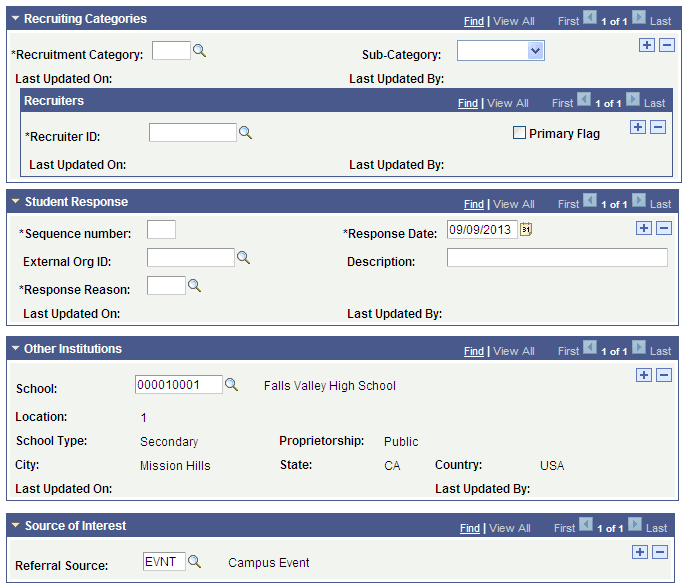Image resolution: width=687 pixels, height=588 pixels.
Task: Focus the Sequence number input field
Action: pyautogui.click(x=161, y=230)
